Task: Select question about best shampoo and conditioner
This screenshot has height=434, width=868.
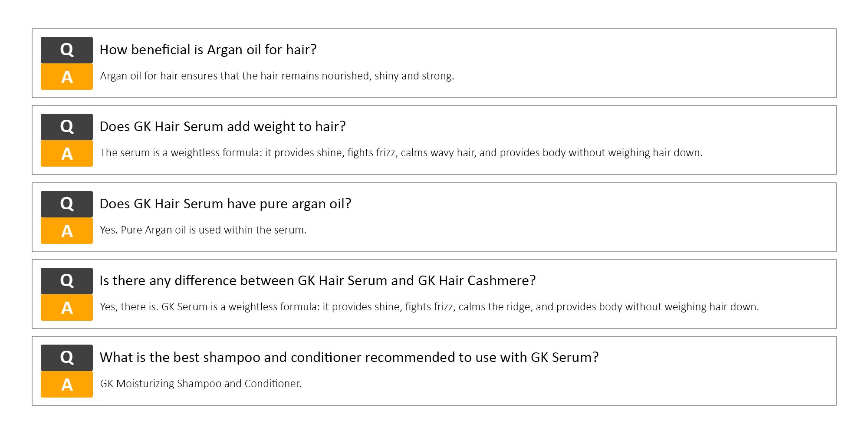Action: point(349,358)
